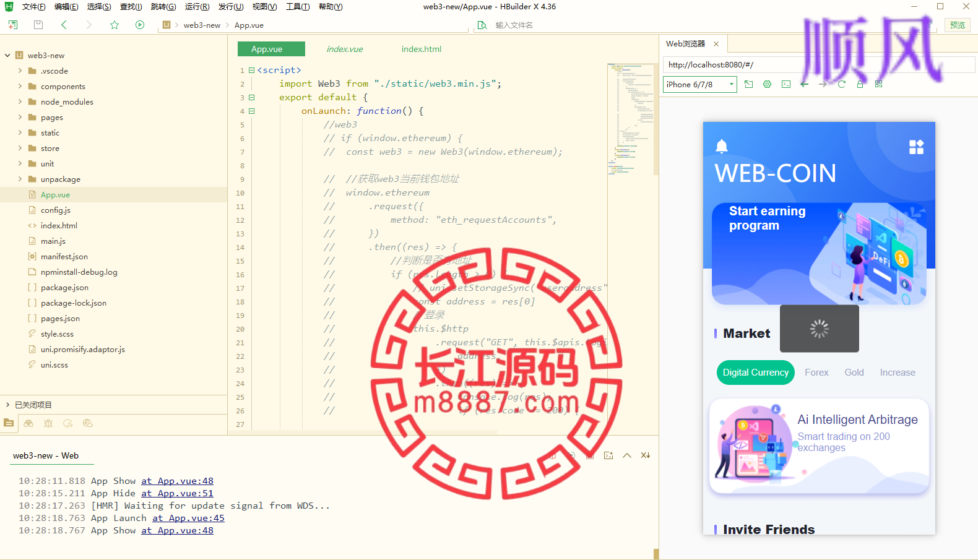
Task: Close the Web浏览器 tab
Action: [716, 44]
